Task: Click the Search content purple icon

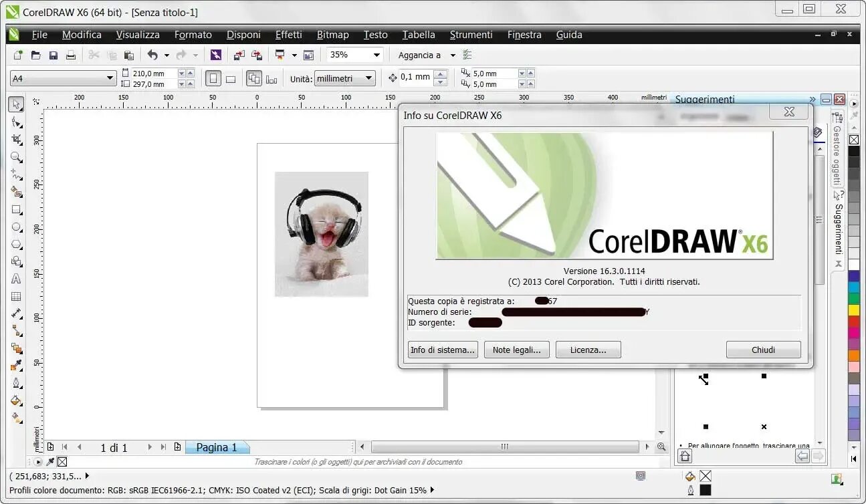Action: tap(215, 55)
